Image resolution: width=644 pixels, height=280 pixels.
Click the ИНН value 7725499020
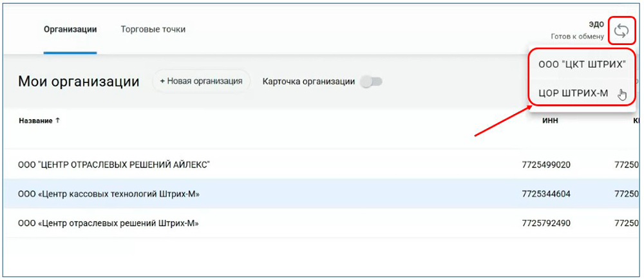pyautogui.click(x=546, y=165)
